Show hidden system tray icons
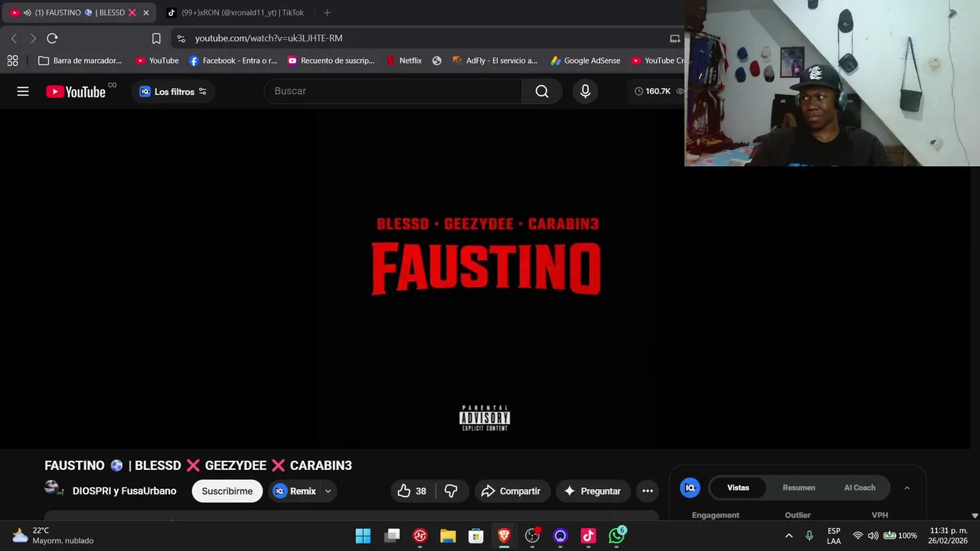This screenshot has height=551, width=980. pyautogui.click(x=789, y=536)
